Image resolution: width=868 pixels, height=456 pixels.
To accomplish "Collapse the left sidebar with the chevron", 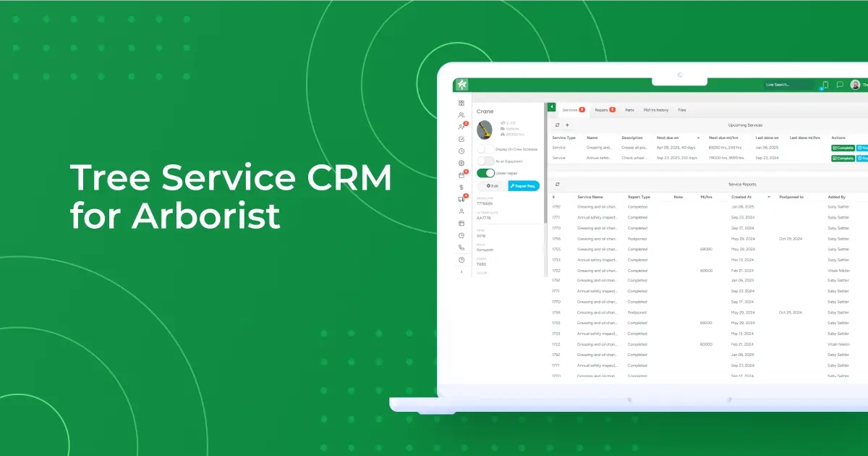I will tap(461, 271).
